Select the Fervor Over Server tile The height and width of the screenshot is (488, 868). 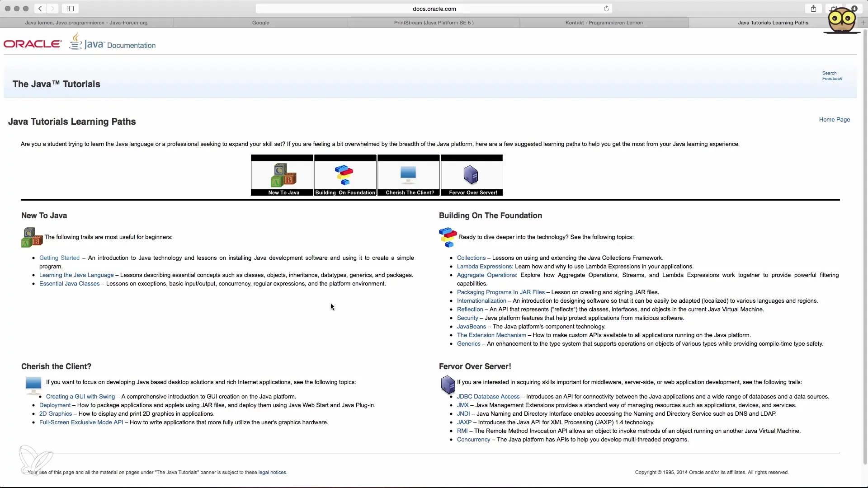[x=472, y=175]
